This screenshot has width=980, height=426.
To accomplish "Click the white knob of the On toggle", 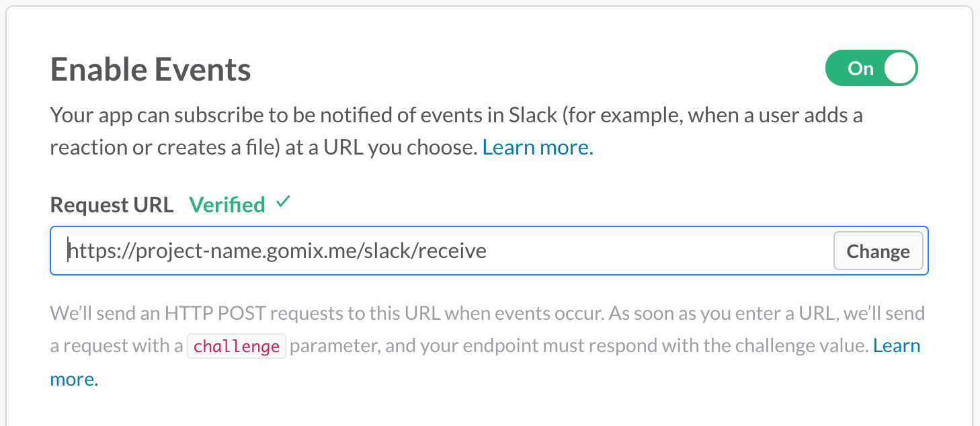I will tap(900, 69).
